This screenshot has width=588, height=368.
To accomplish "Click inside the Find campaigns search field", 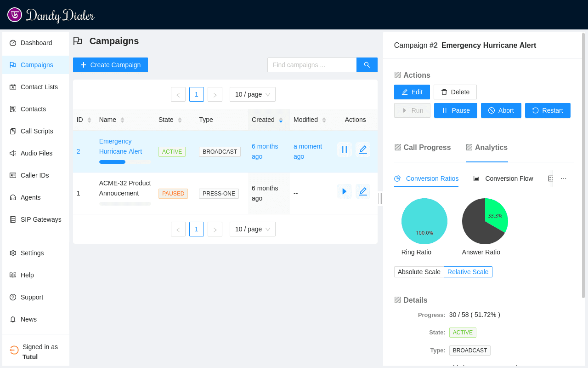I will [312, 65].
